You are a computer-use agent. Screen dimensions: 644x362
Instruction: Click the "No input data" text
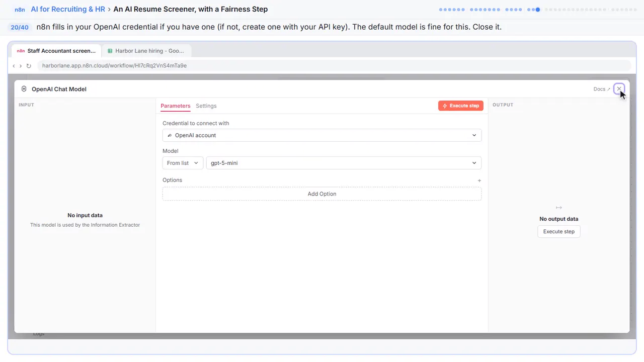click(x=85, y=216)
